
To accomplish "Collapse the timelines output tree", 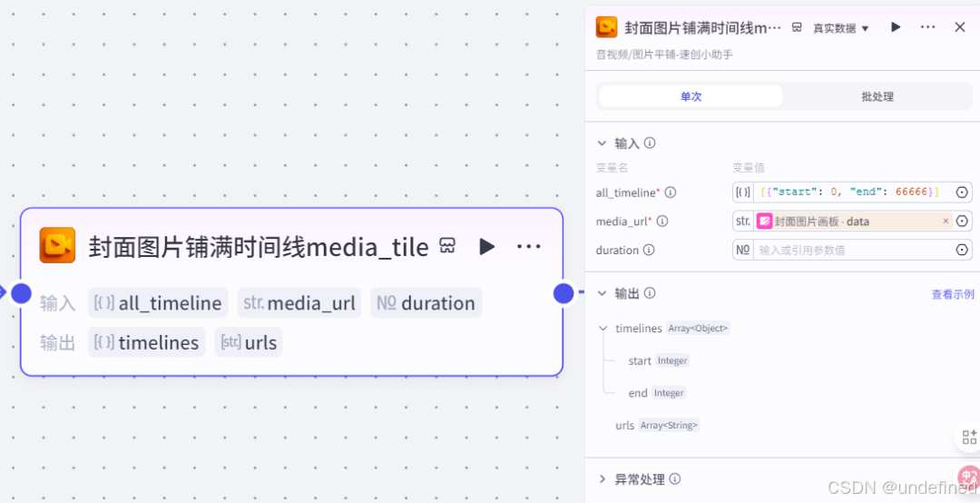I will 603,328.
